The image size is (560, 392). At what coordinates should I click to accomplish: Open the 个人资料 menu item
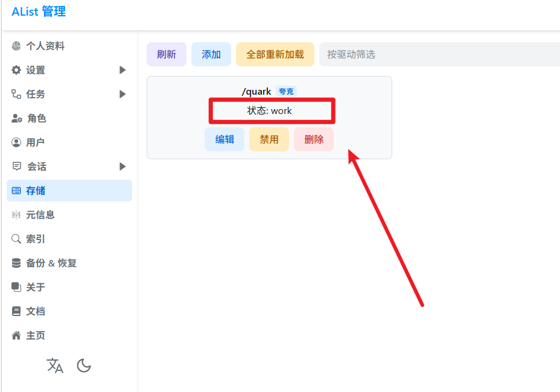click(69, 46)
